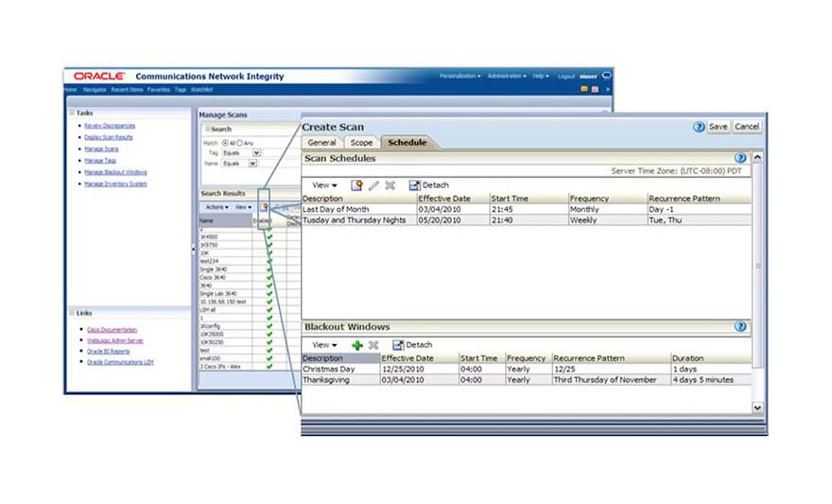Screen dimensions: 832x504
Task: Open Review Discrepancies task link
Action: [110, 126]
